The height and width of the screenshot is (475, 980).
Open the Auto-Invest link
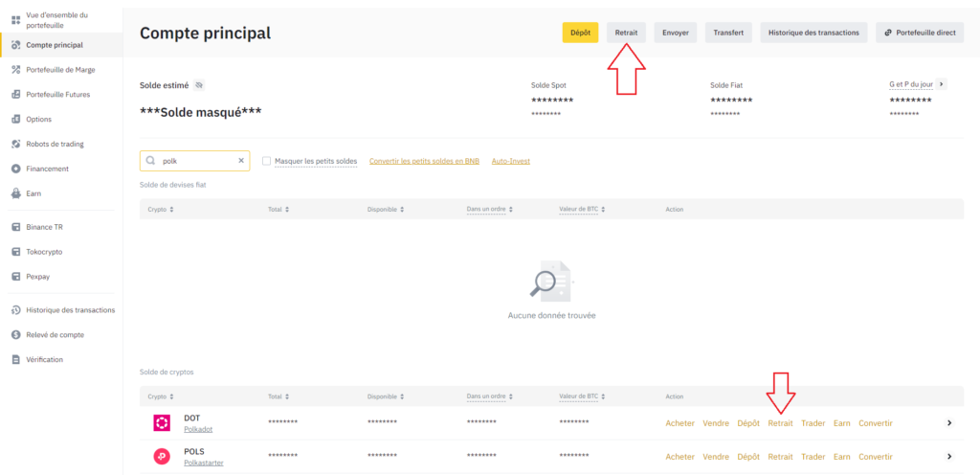click(511, 161)
